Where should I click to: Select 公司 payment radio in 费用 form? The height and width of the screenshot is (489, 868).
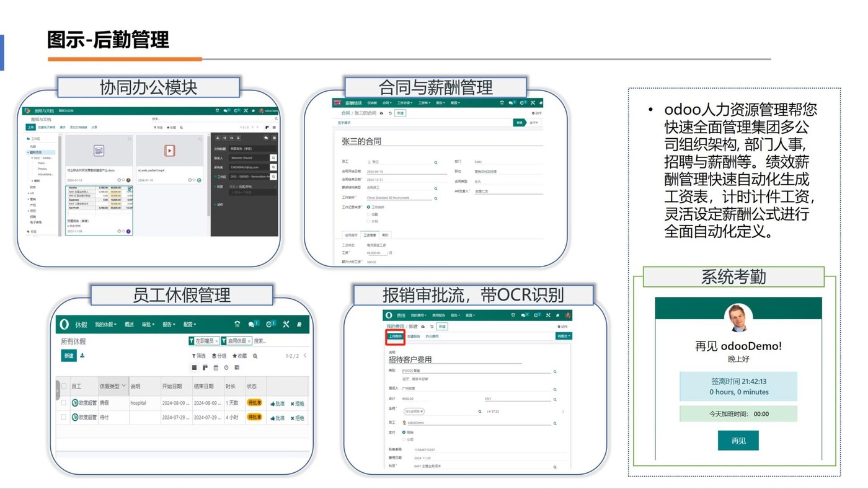point(404,439)
